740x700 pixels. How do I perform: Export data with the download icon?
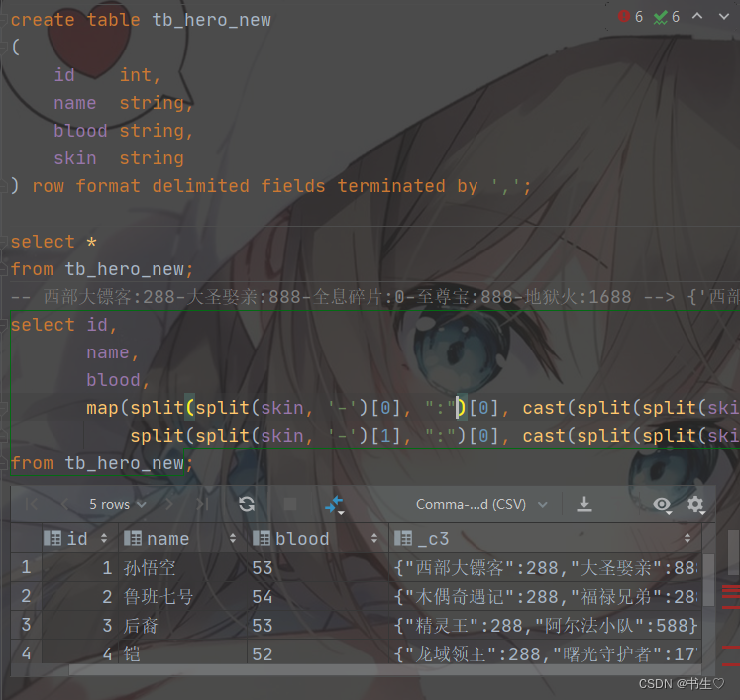point(584,504)
